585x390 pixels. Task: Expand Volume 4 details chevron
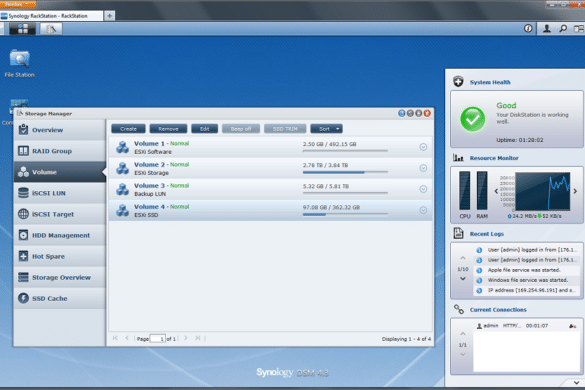click(x=423, y=210)
